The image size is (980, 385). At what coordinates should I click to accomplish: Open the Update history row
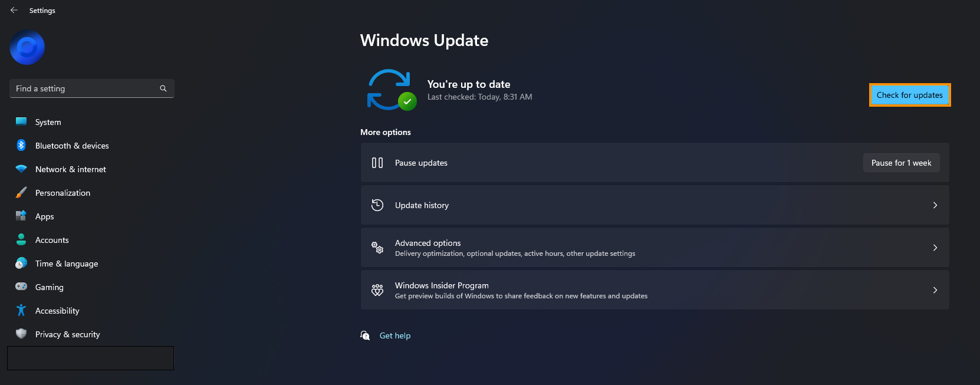[655, 205]
